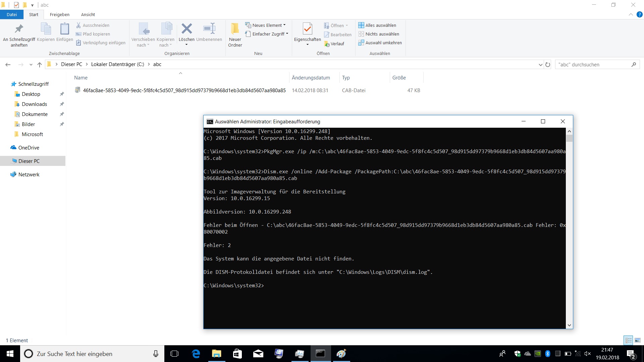
Task: Refresh the folder view button
Action: click(x=548, y=65)
